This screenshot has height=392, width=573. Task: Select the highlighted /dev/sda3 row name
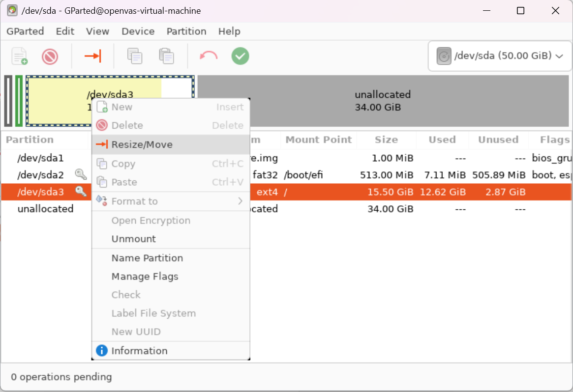pyautogui.click(x=40, y=192)
